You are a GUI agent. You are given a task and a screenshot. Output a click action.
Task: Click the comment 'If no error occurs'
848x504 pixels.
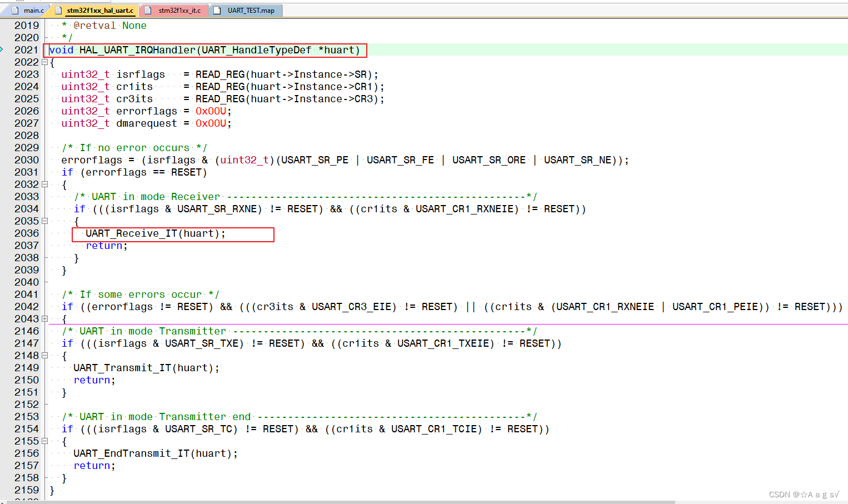tap(134, 148)
